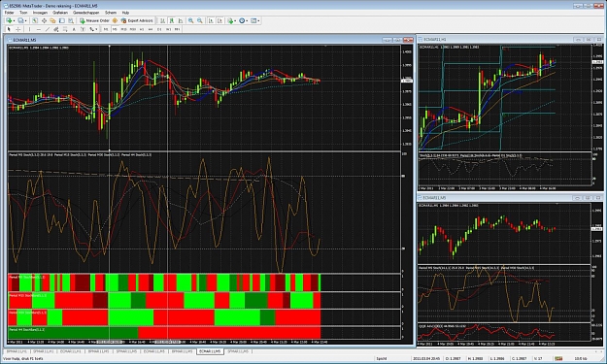Image resolution: width=607 pixels, height=364 pixels.
Task: Expand the Arrows tool dropdown arrow
Action: point(96,29)
